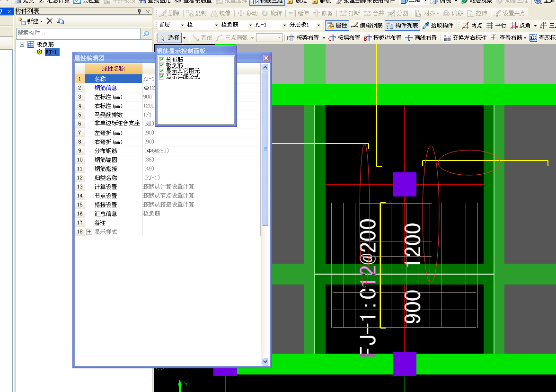Click the 钢筋信息 property row

coord(168,88)
